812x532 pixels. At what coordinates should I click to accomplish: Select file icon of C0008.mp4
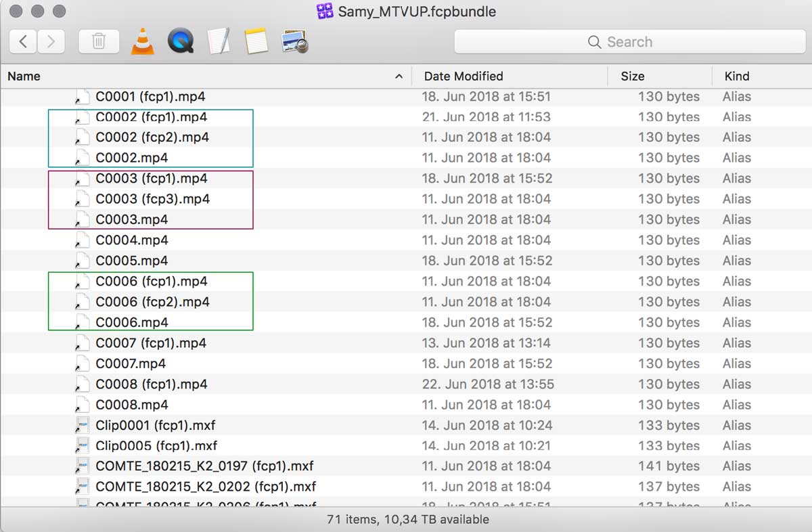click(82, 405)
